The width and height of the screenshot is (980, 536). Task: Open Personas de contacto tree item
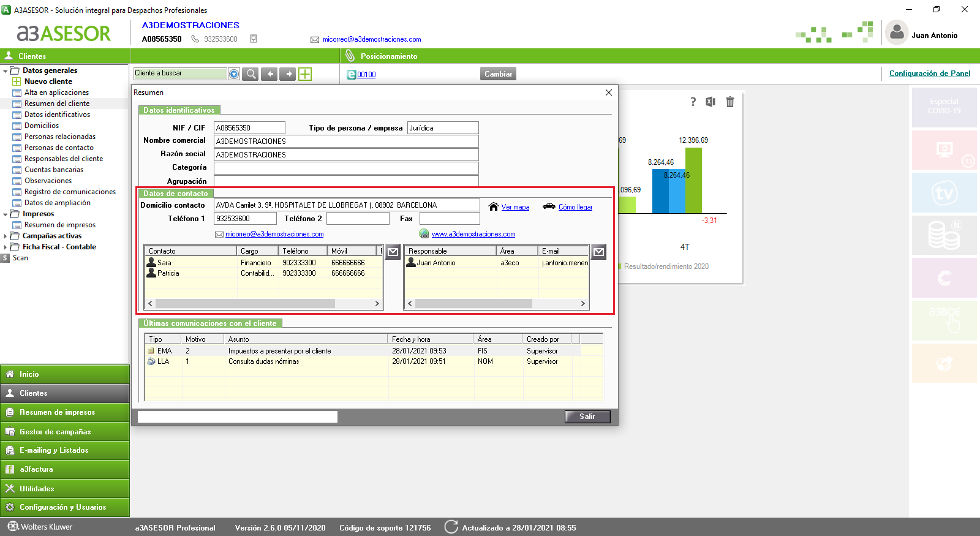pos(59,148)
